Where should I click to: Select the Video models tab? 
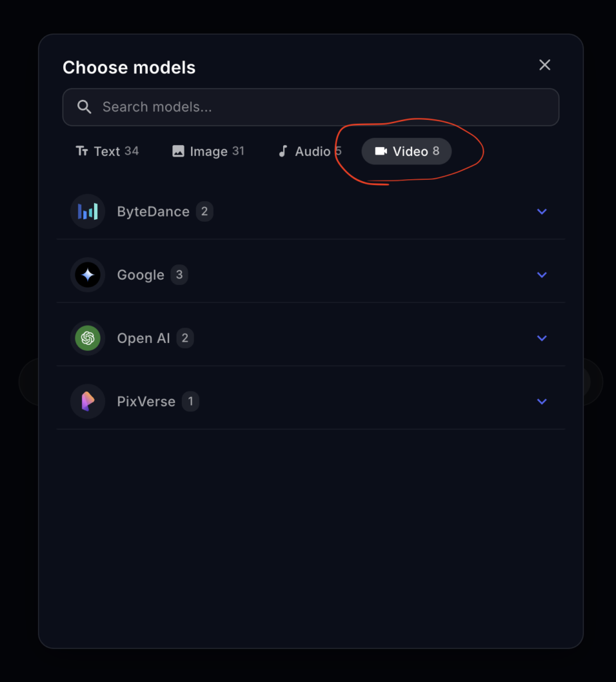(407, 151)
